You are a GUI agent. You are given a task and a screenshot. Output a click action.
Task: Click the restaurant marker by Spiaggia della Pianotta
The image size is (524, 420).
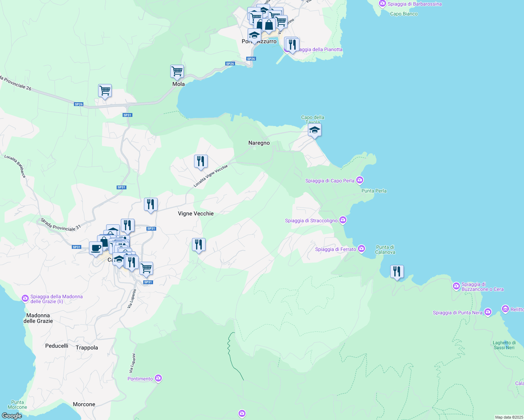(292, 45)
